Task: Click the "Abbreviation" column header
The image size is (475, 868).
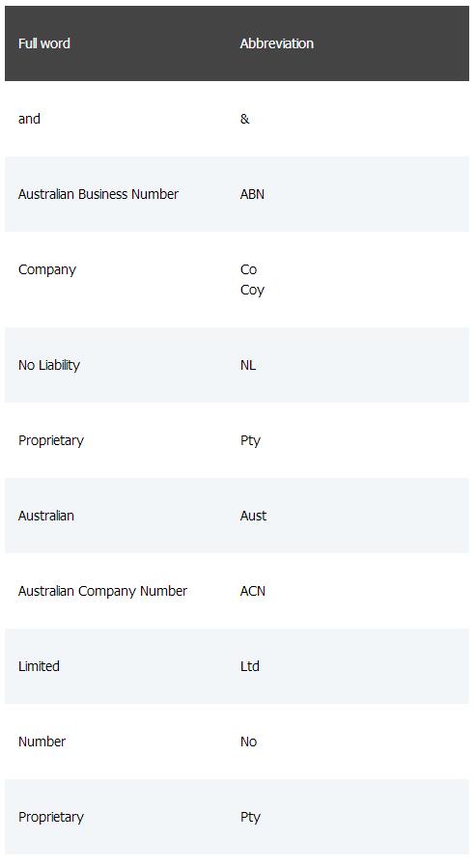Action: [277, 43]
